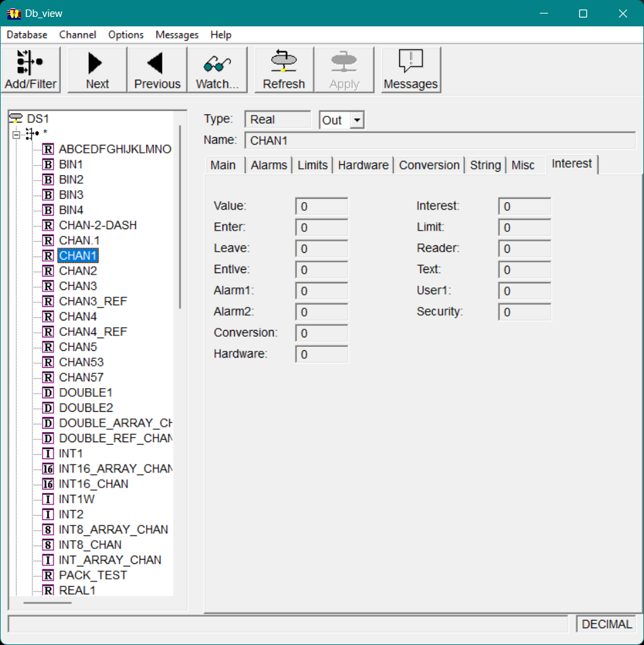Click the tree vertical scrollbar thumb
This screenshot has width=644, height=645.
[180, 216]
